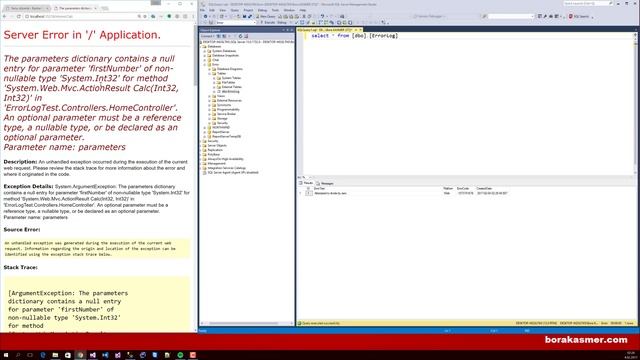Expand Database Snapshots node

(205, 56)
